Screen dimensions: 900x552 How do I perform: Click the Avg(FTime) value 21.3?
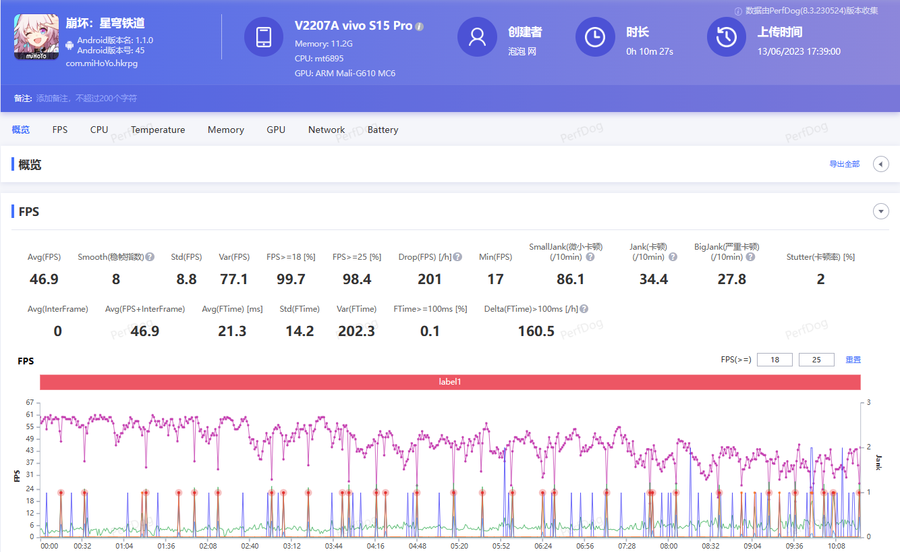pyautogui.click(x=232, y=331)
